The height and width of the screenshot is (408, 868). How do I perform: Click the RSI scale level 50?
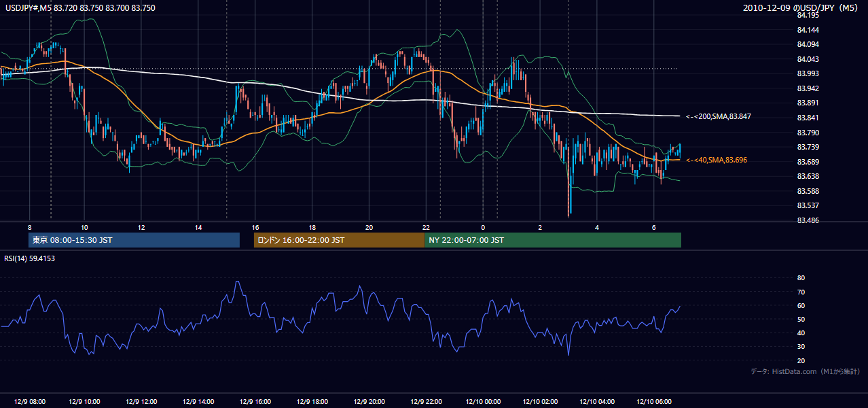(x=801, y=319)
